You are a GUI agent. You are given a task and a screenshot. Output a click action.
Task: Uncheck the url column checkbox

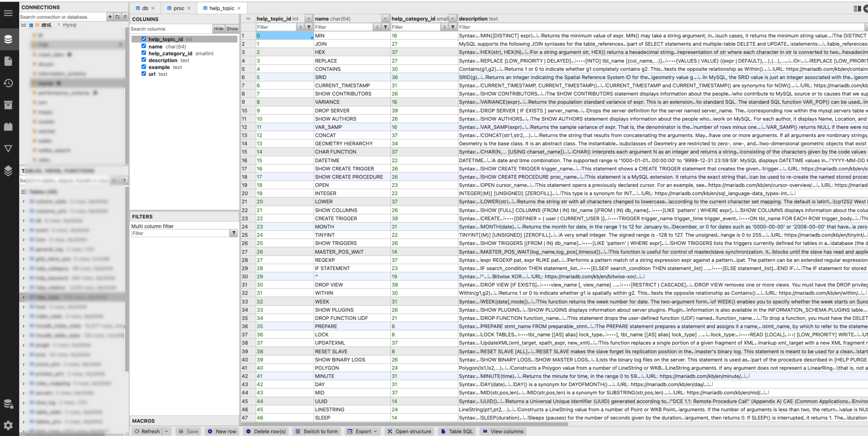coord(144,74)
